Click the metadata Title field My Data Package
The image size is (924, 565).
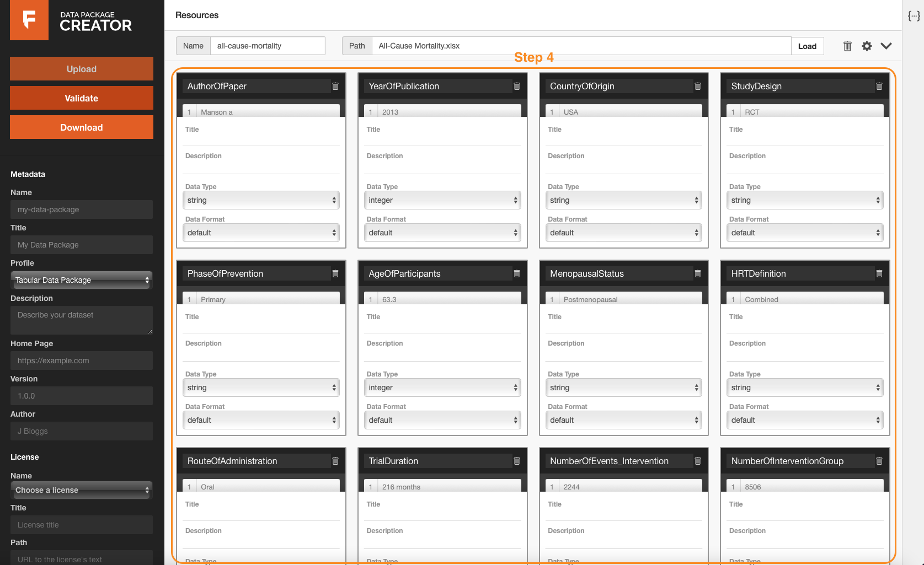(82, 245)
